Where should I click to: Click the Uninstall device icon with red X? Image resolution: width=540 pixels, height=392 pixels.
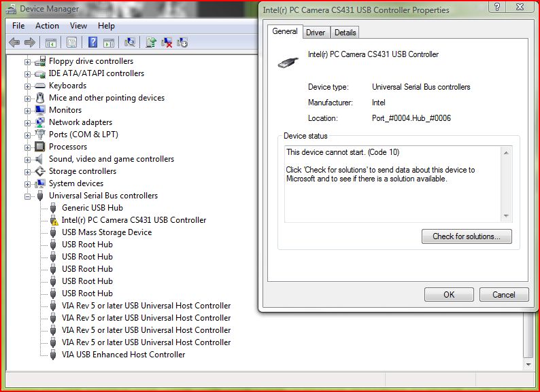[167, 43]
